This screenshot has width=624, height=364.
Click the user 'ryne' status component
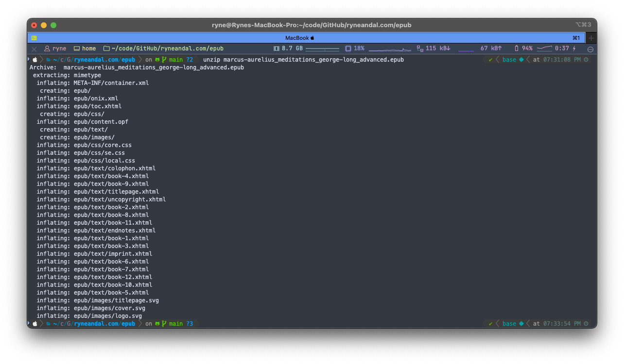pyautogui.click(x=55, y=49)
